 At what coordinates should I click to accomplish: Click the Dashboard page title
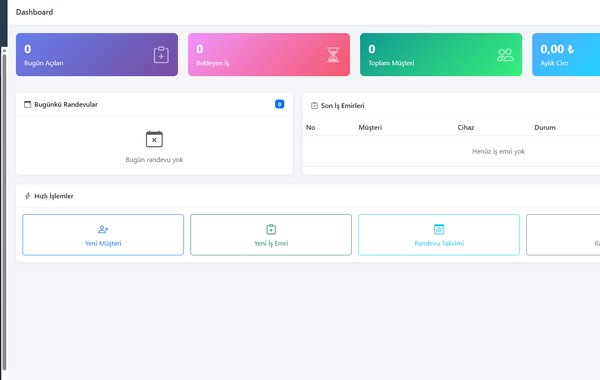pyautogui.click(x=34, y=12)
